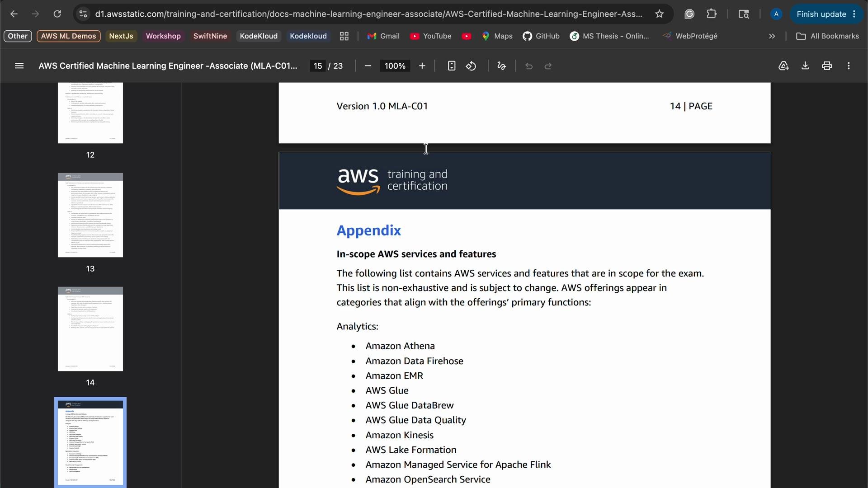Print the PDF document
The width and height of the screenshot is (868, 488).
(x=827, y=66)
